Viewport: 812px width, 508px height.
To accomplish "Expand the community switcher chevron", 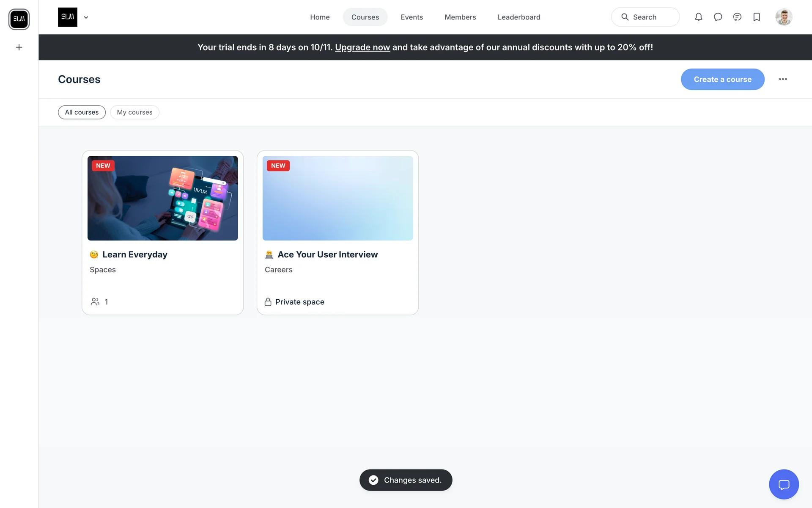I will pos(86,17).
